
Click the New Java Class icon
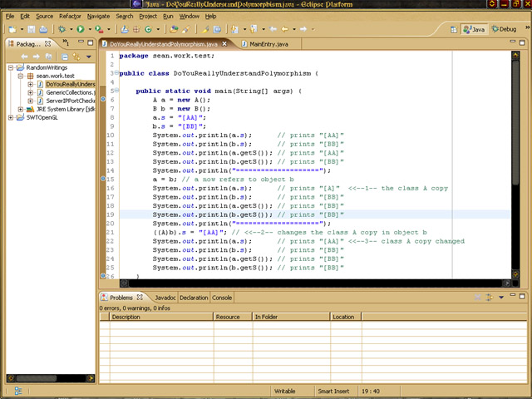point(148,30)
